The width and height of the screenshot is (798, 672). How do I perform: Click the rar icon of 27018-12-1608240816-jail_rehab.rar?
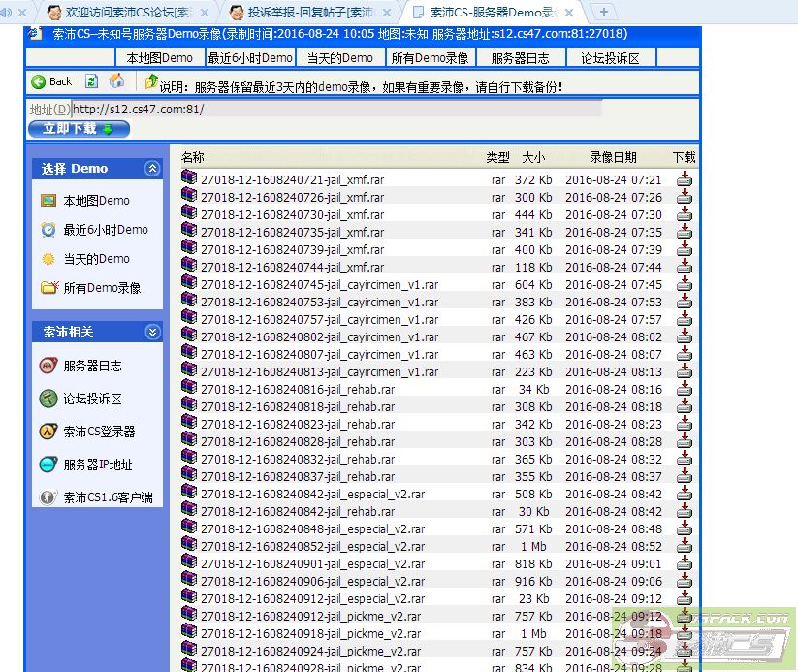point(189,389)
